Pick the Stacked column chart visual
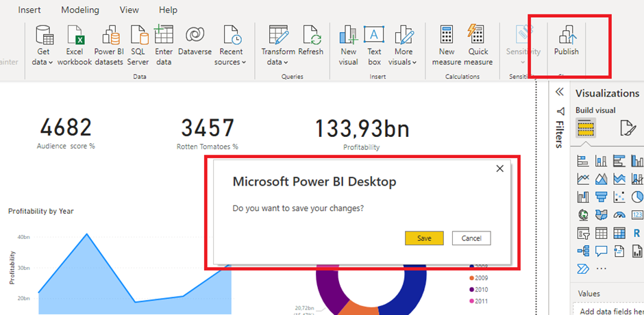The width and height of the screenshot is (644, 315). click(x=601, y=160)
